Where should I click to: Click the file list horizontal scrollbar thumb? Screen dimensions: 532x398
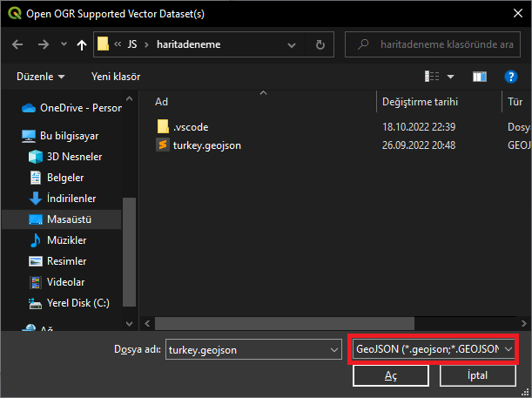point(285,323)
